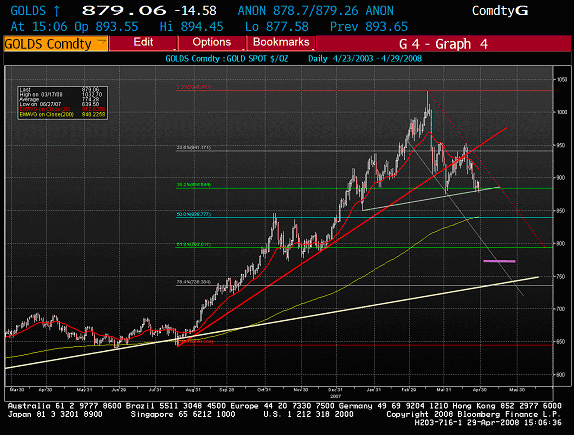Click the 900 price axis label
This screenshot has width=574, height=435.
pyautogui.click(x=561, y=178)
